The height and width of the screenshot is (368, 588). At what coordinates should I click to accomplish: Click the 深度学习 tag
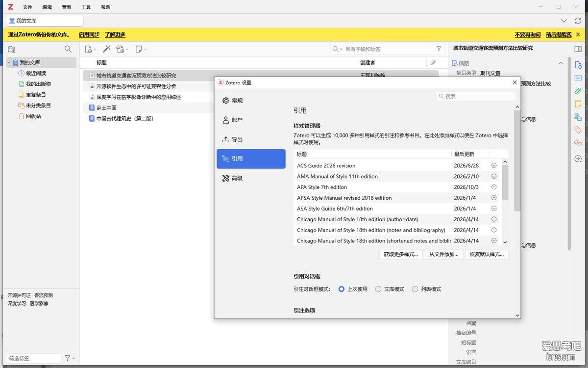17,303
